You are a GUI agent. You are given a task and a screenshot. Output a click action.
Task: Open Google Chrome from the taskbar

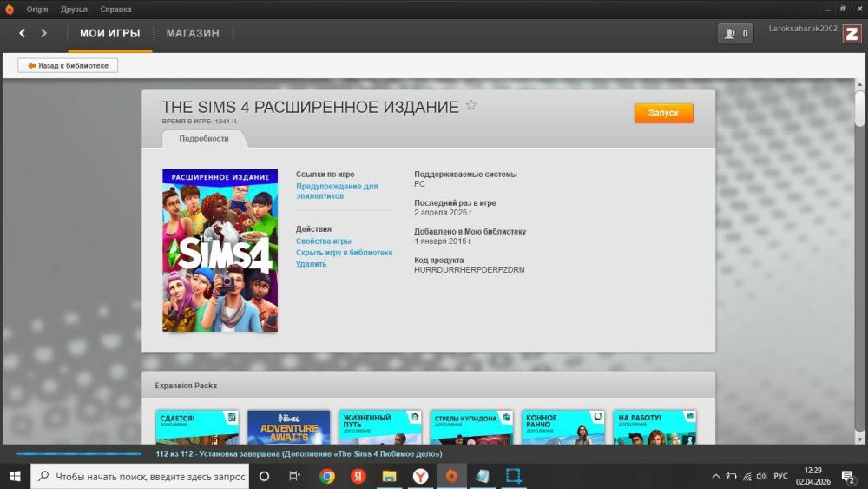point(327,476)
